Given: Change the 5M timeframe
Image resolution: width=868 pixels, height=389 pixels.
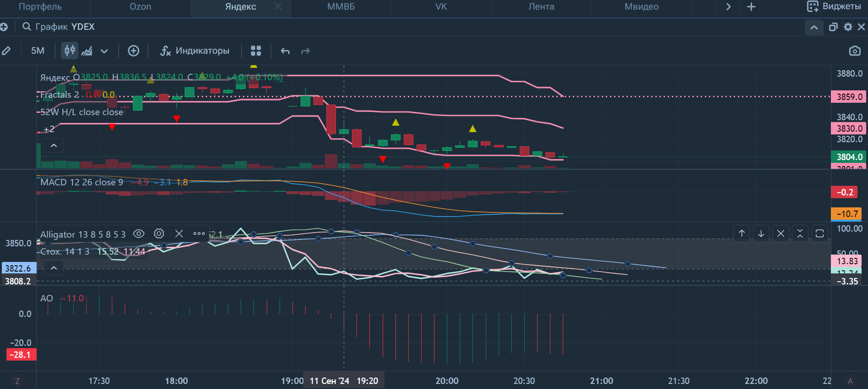Looking at the screenshot, I should pyautogui.click(x=38, y=50).
